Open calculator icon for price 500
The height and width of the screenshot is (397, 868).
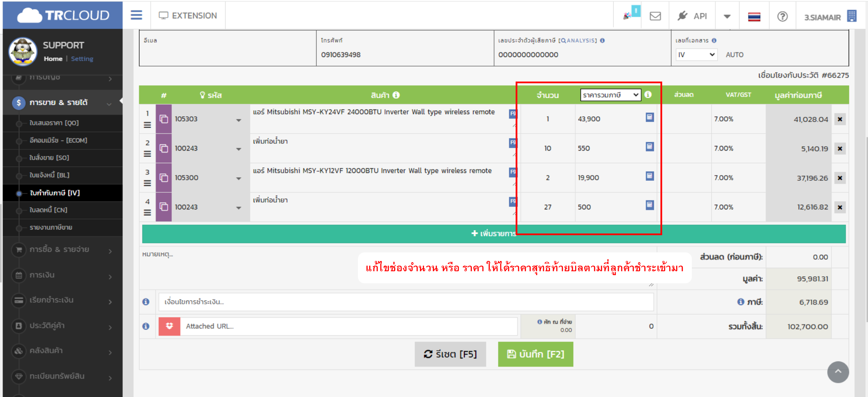coord(650,205)
